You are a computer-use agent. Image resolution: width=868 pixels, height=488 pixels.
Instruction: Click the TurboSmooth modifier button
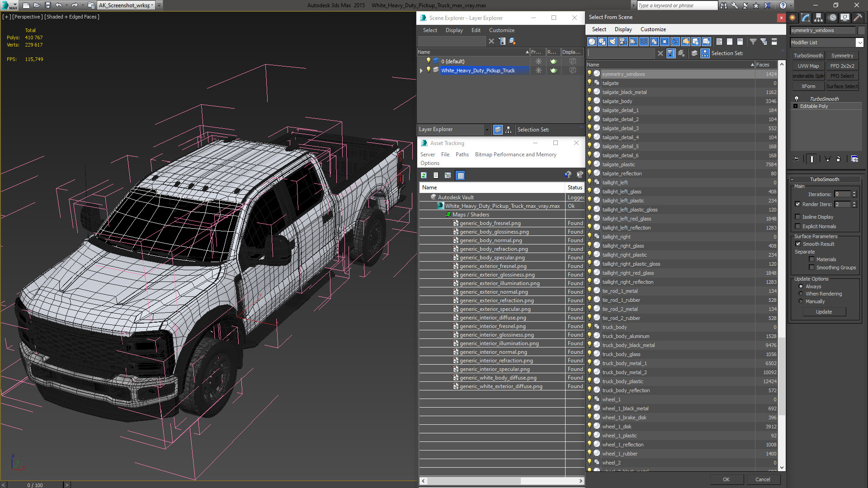click(x=808, y=56)
